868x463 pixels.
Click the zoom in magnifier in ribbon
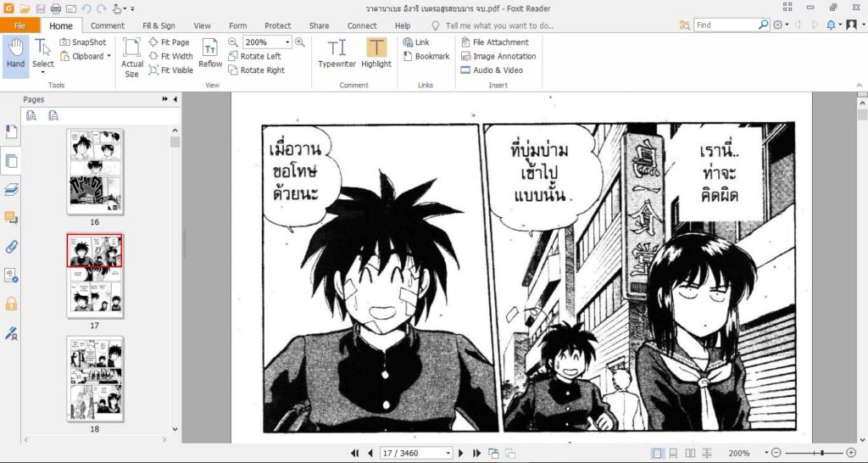[x=299, y=42]
